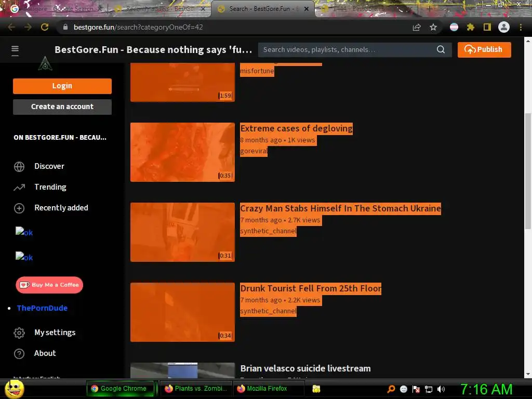Open the Trending sidebar entry
Screen dimensions: 532x399
pos(50,187)
